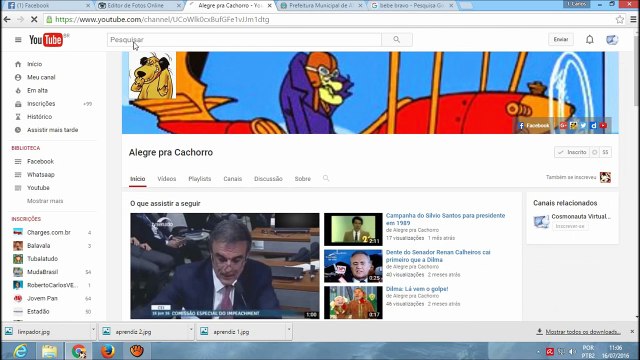Select the Canais channel tab
This screenshot has width=640, height=360.
pyautogui.click(x=233, y=179)
